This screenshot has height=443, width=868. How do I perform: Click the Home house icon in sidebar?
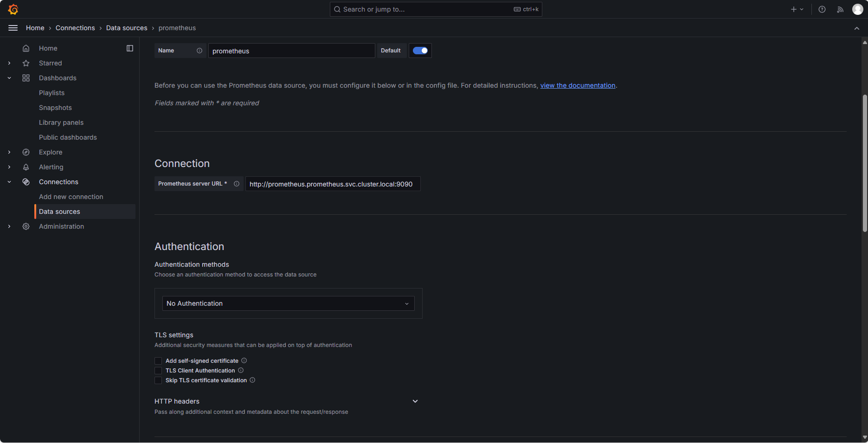(x=26, y=48)
